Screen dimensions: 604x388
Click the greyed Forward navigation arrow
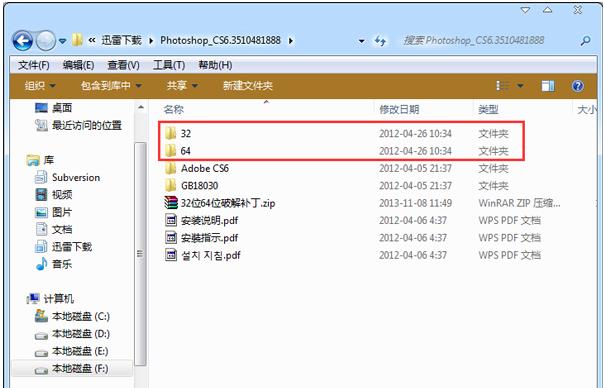coord(46,40)
